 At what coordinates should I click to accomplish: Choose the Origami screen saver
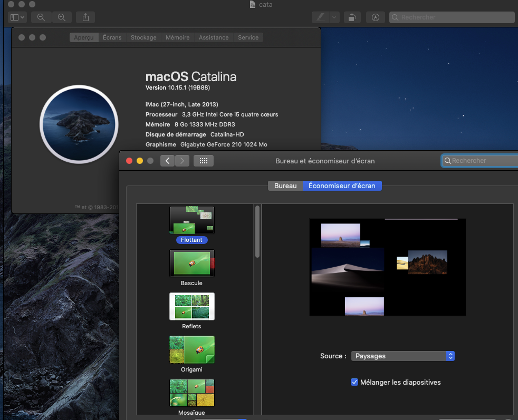click(x=192, y=354)
